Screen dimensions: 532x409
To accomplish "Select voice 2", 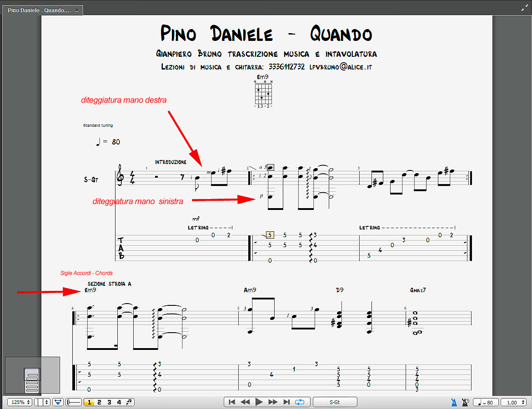I will click(100, 402).
